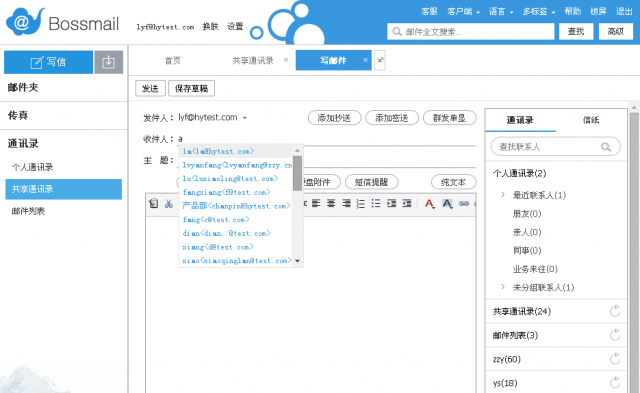
Task: Expand the 未分组联系人(1) group
Action: click(x=503, y=287)
